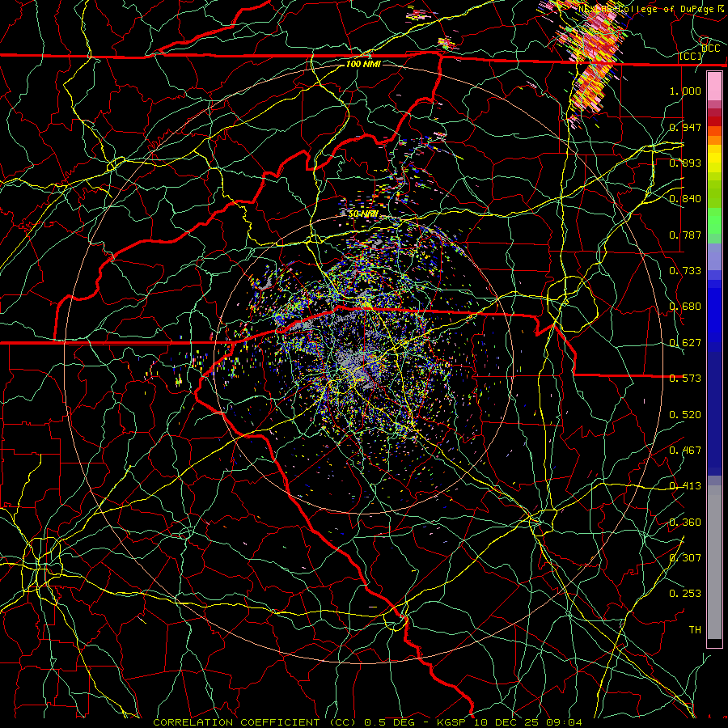Pick the bright green color bar segment

click(714, 221)
